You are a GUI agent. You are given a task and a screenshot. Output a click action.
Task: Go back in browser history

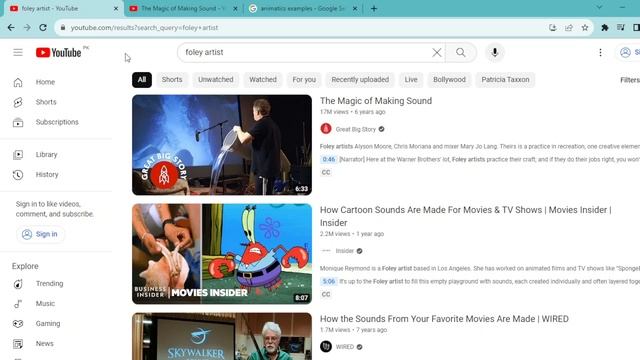click(x=11, y=28)
